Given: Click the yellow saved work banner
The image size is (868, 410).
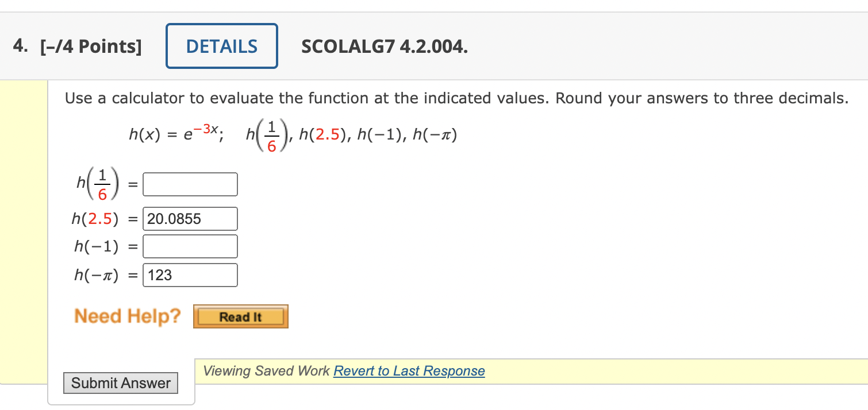Looking at the screenshot, I should (529, 371).
